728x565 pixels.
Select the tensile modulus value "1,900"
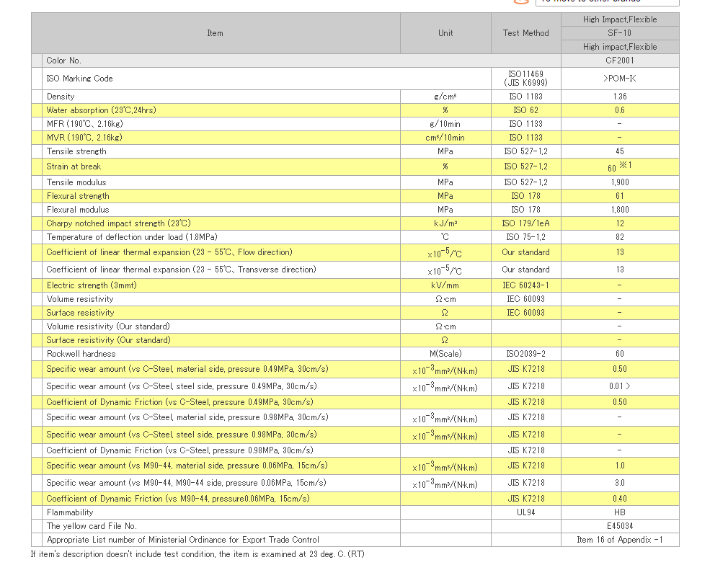pyautogui.click(x=620, y=182)
